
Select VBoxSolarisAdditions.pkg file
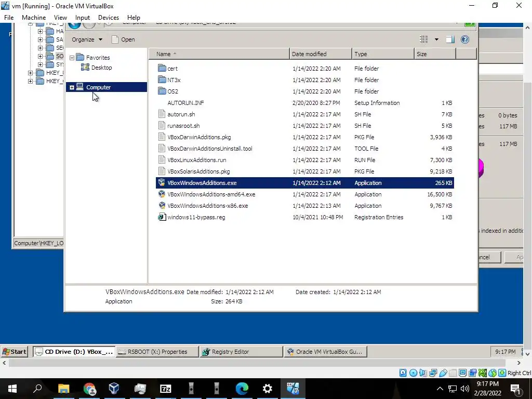198,171
